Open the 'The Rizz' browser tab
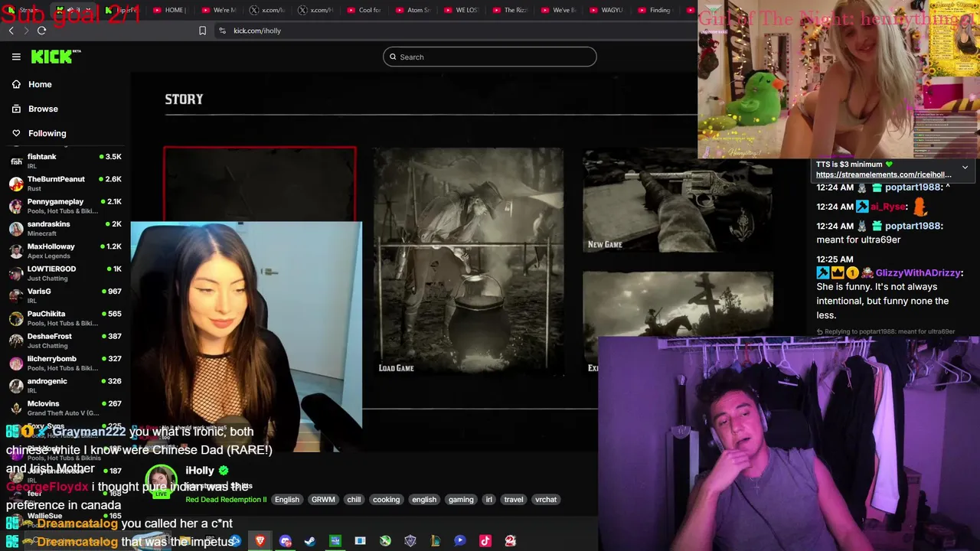Image resolution: width=980 pixels, height=551 pixels. [x=508, y=10]
